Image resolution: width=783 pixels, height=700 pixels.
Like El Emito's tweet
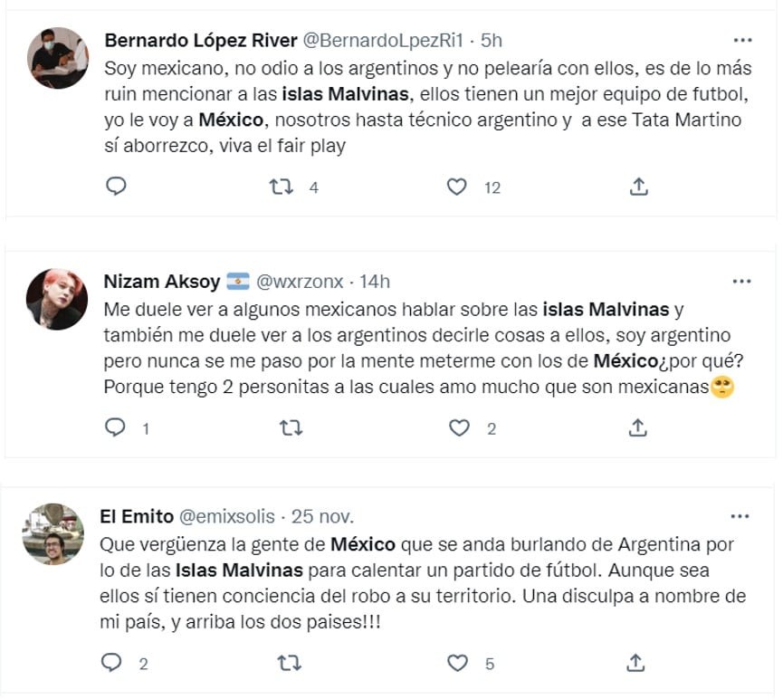(461, 664)
